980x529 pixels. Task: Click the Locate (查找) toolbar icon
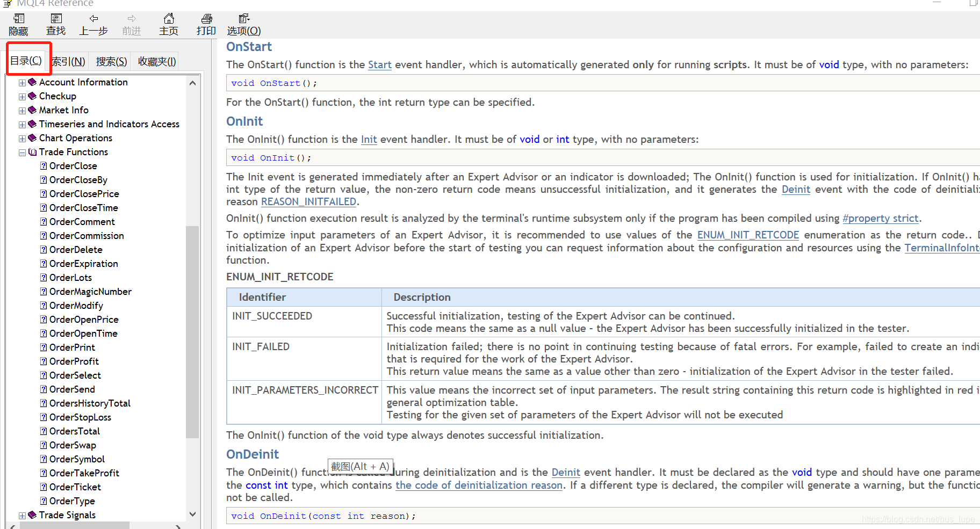(x=56, y=19)
